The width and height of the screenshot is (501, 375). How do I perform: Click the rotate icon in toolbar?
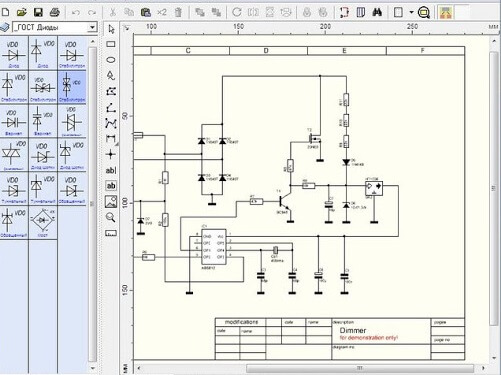point(237,13)
